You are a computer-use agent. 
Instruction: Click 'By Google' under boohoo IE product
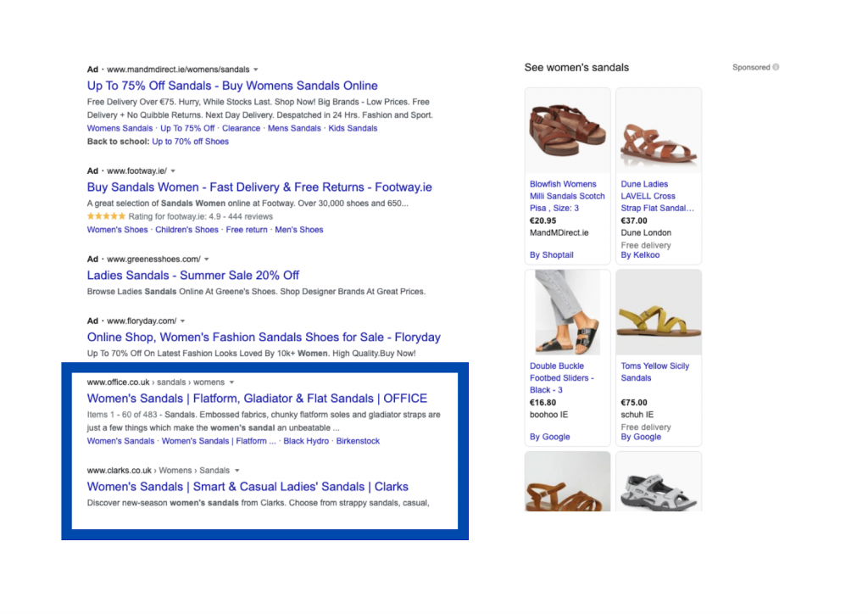(549, 437)
